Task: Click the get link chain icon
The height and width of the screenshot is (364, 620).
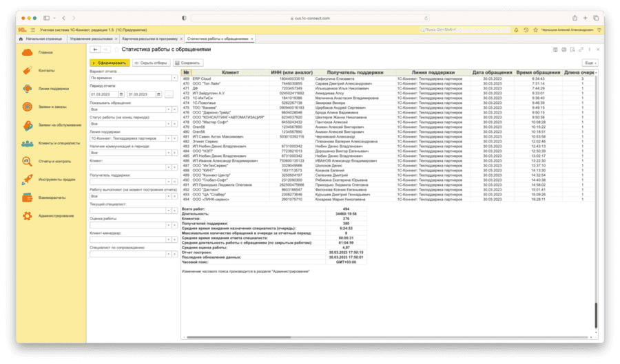Action: 581,50
